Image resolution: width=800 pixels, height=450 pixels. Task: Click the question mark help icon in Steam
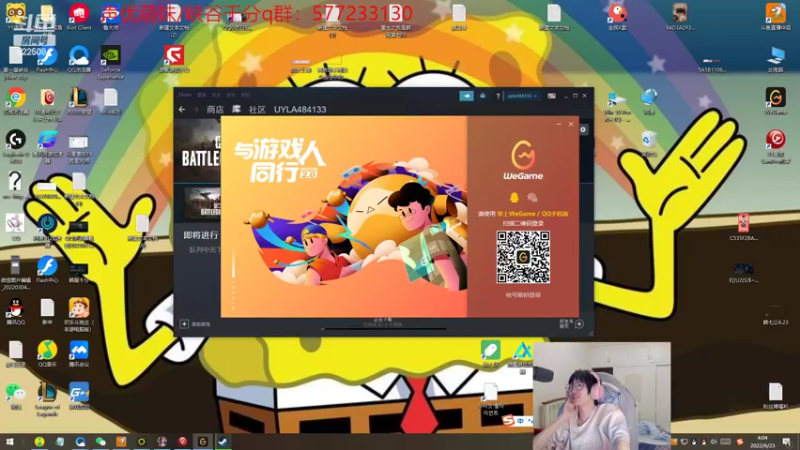(498, 96)
